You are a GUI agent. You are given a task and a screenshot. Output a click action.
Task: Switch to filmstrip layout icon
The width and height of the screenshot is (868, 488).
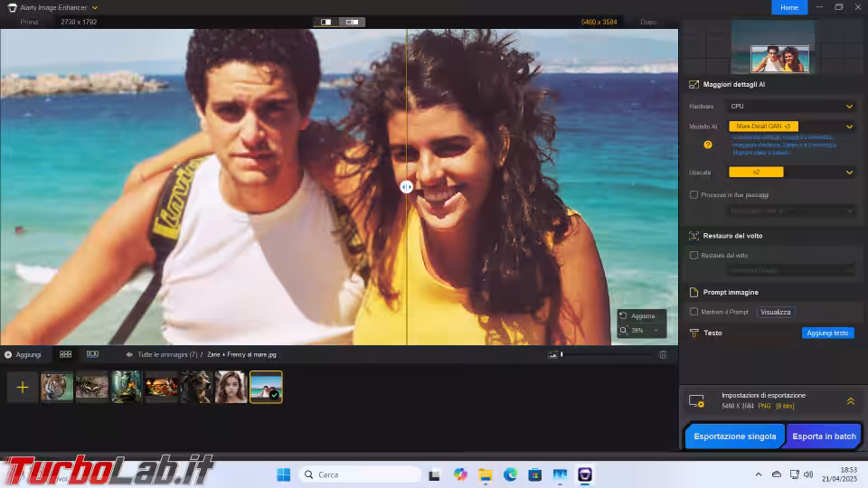coord(92,354)
